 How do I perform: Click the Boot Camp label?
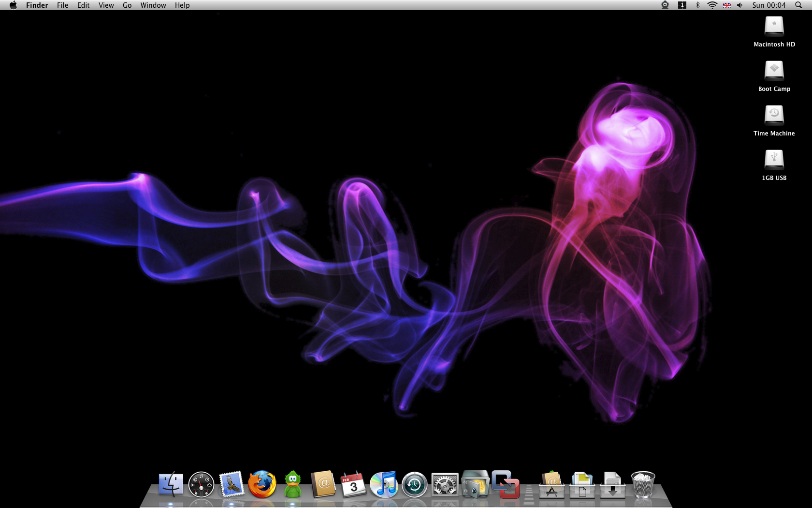click(x=774, y=89)
